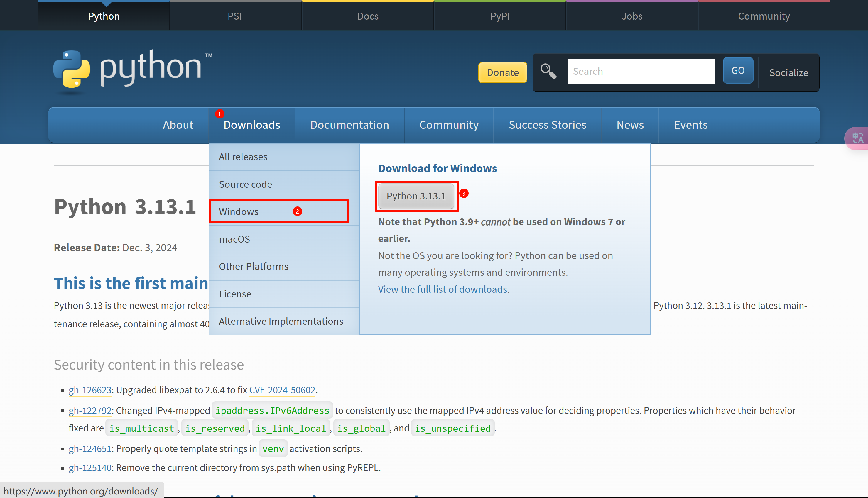The height and width of the screenshot is (498, 868).
Task: Open View the full list of downloads link
Action: tap(443, 289)
